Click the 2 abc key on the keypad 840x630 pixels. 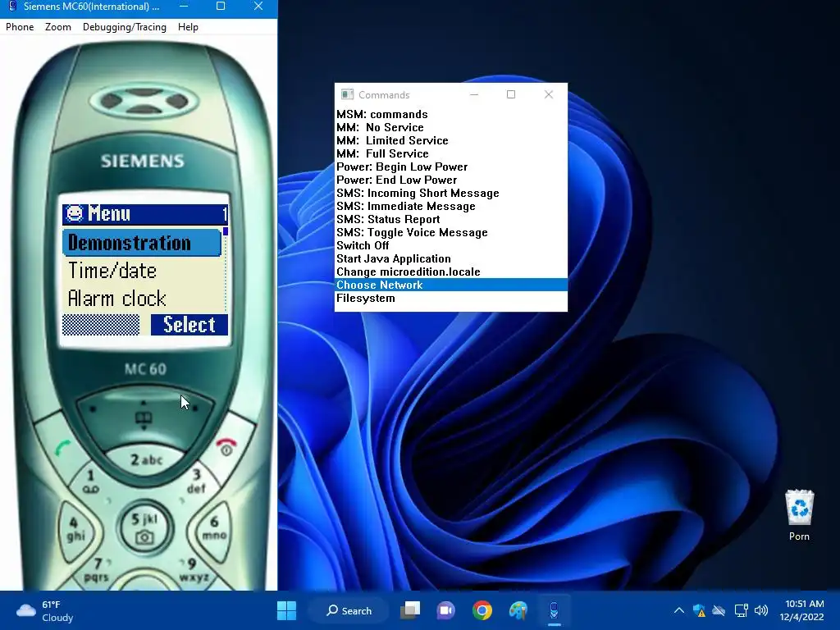click(146, 459)
